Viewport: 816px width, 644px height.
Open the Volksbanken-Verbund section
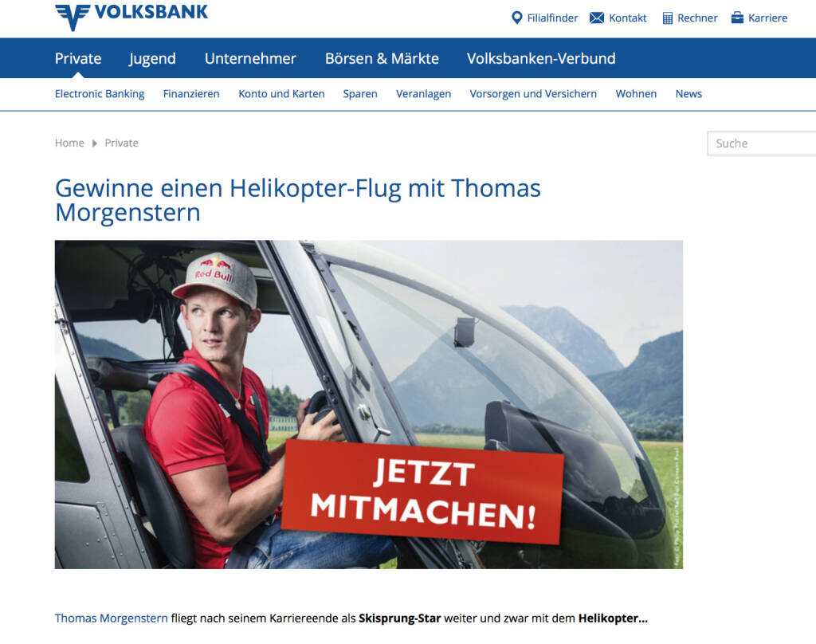541,58
